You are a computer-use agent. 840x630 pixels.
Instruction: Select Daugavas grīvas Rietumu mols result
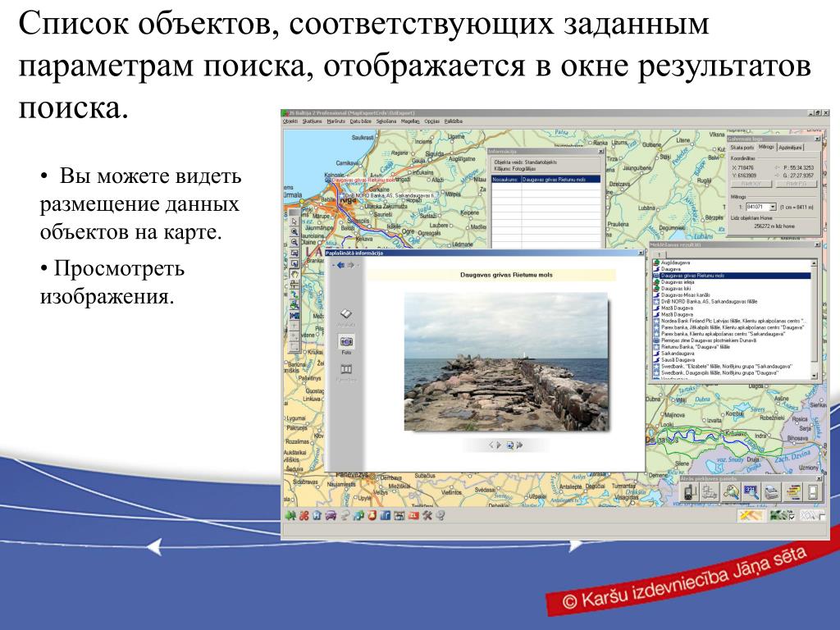point(731,276)
